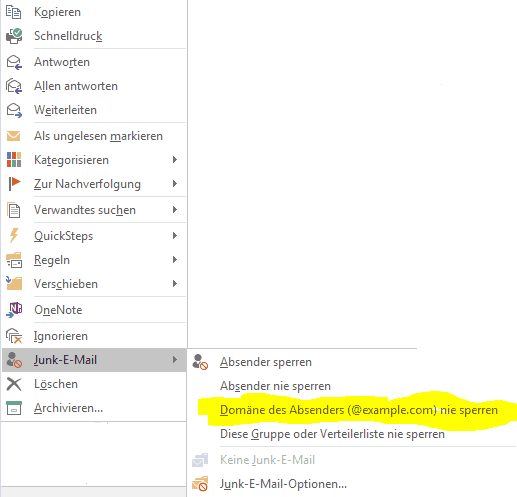The height and width of the screenshot is (497, 517).
Task: Expand the QuickSteps submenu arrow
Action: pos(175,236)
